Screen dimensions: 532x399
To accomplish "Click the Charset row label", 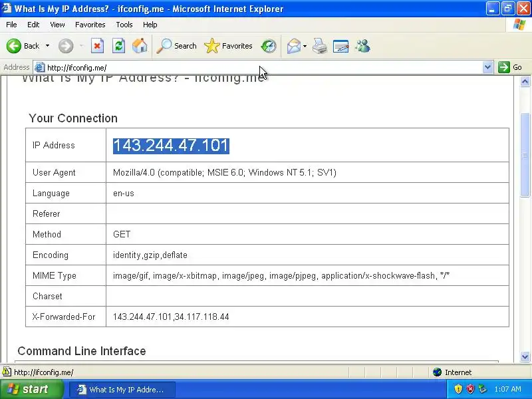I will click(47, 296).
